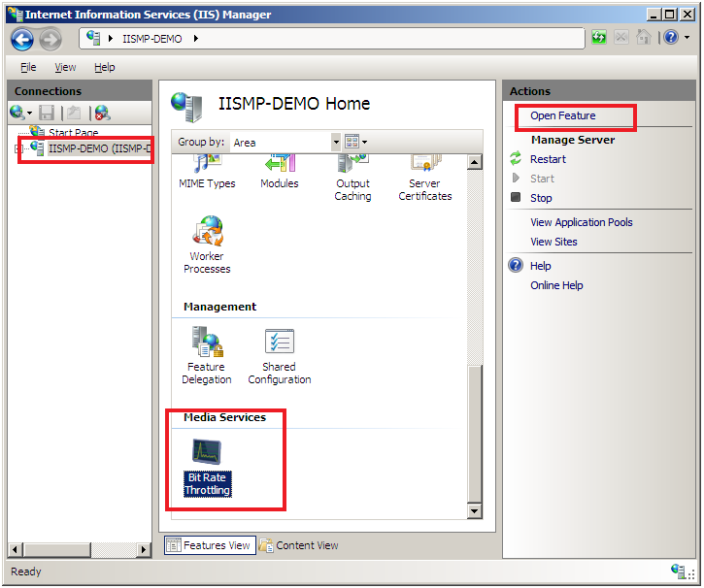The height and width of the screenshot is (588, 704).
Task: Click the Save connections disk icon
Action: 47,113
